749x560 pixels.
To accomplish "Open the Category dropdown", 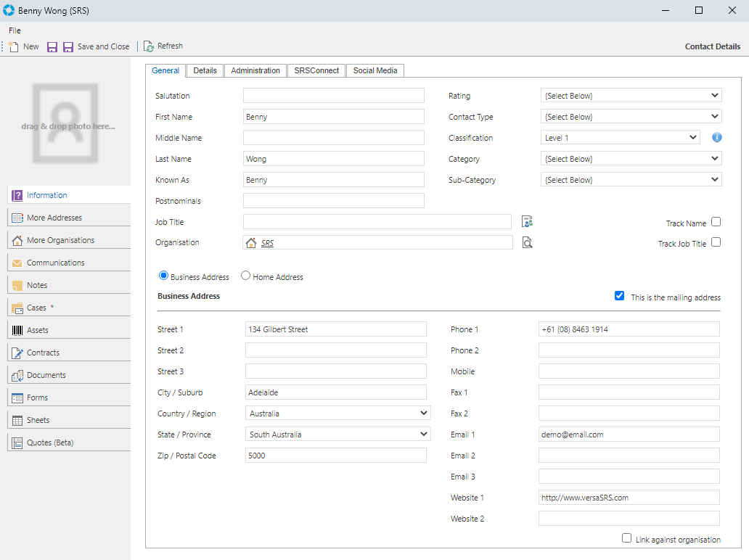I will coord(631,159).
